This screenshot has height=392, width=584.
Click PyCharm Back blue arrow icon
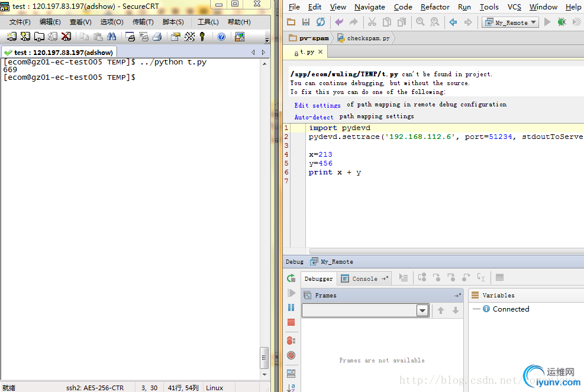[453, 22]
